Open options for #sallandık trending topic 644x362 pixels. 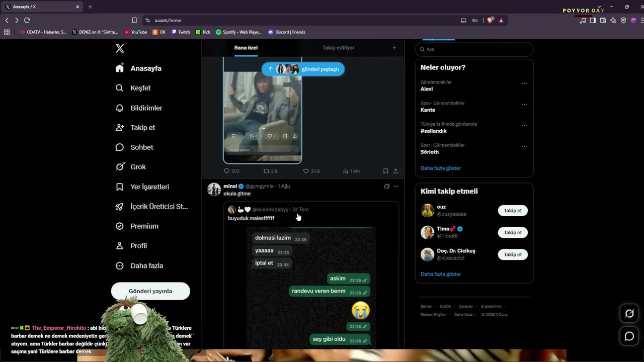click(x=524, y=126)
